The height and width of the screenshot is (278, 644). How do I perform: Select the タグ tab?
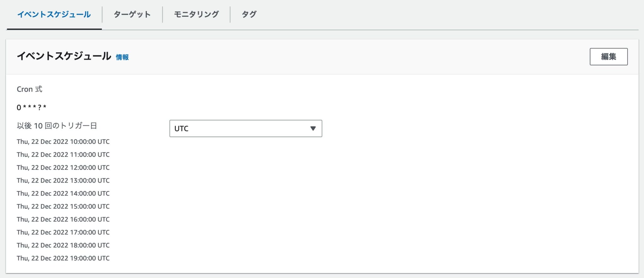coord(248,14)
